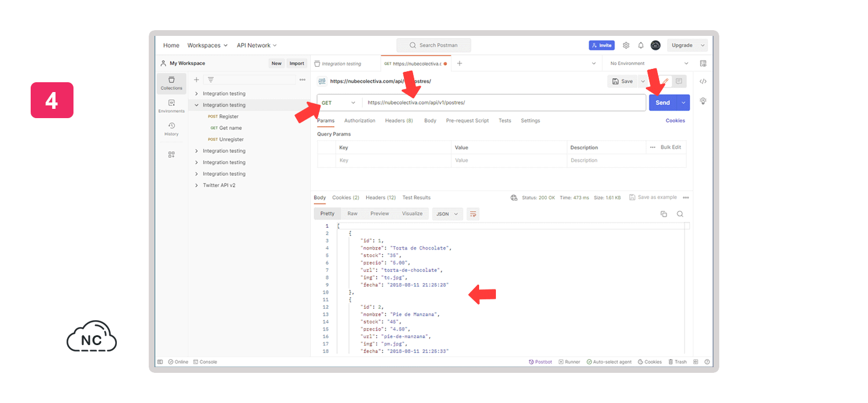This screenshot has height=403, width=868.
Task: Switch to the Tests tab
Action: (x=505, y=120)
